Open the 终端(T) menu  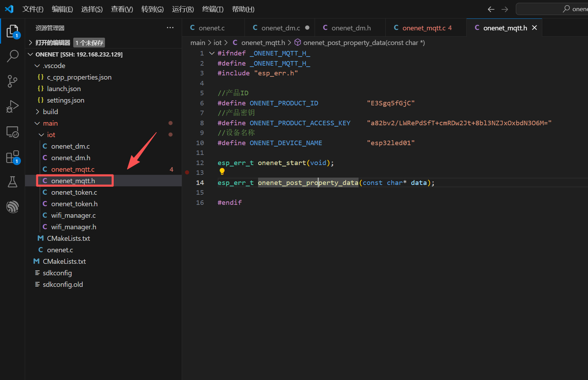[213, 9]
